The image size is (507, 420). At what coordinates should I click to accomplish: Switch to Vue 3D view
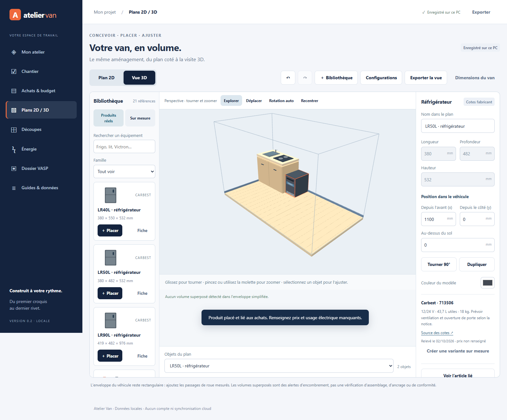(139, 78)
